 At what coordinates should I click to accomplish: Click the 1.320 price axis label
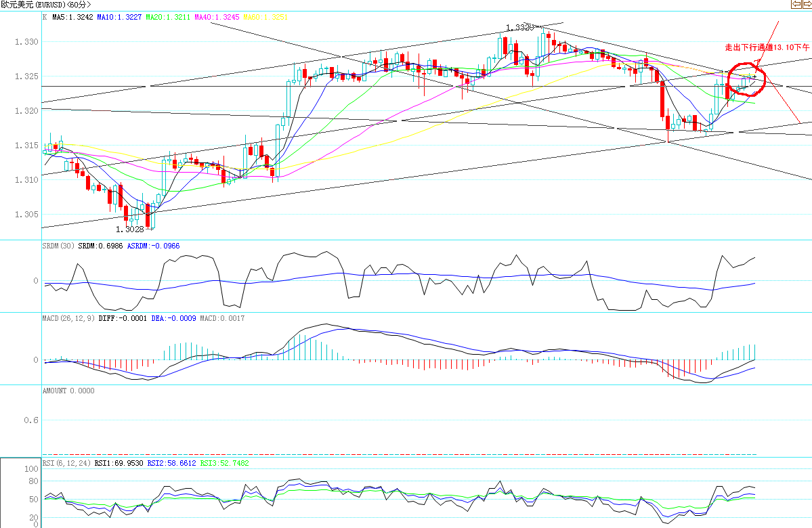(26, 111)
